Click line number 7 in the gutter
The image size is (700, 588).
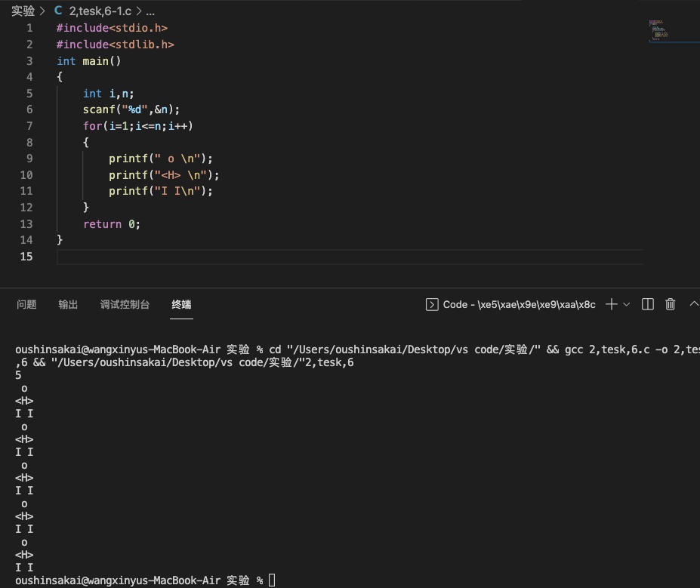coord(29,126)
